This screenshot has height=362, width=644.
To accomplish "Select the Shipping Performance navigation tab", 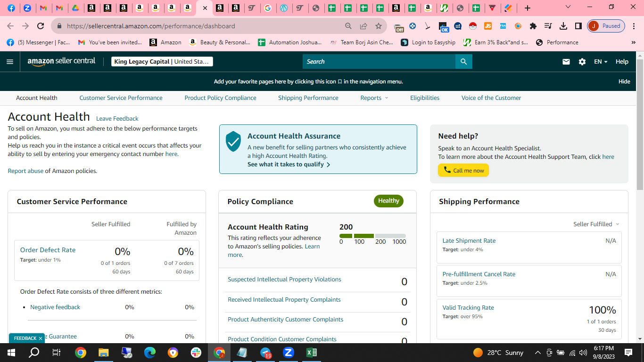I will pos(308,98).
